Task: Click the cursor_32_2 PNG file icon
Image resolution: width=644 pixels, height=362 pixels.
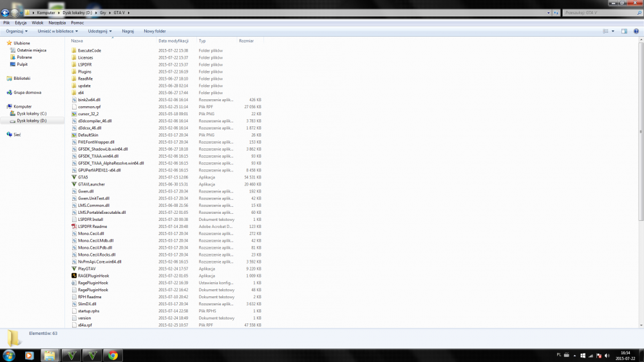Action: click(74, 114)
